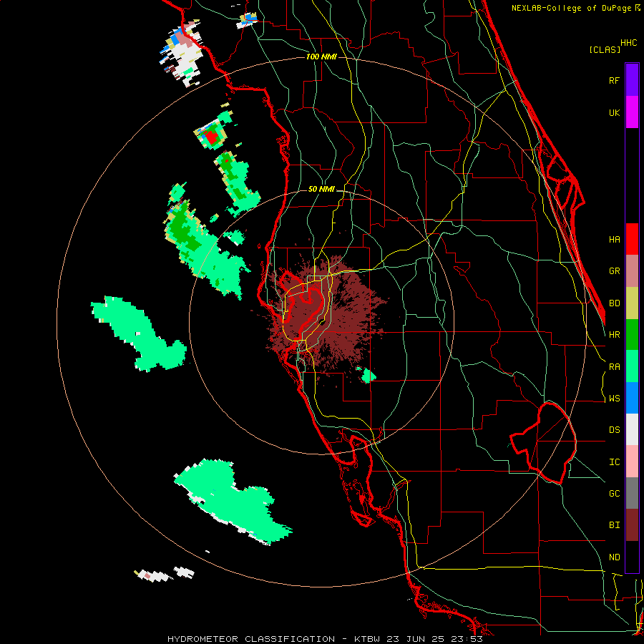Click the HR legend label
644x644 pixels.
[614, 334]
